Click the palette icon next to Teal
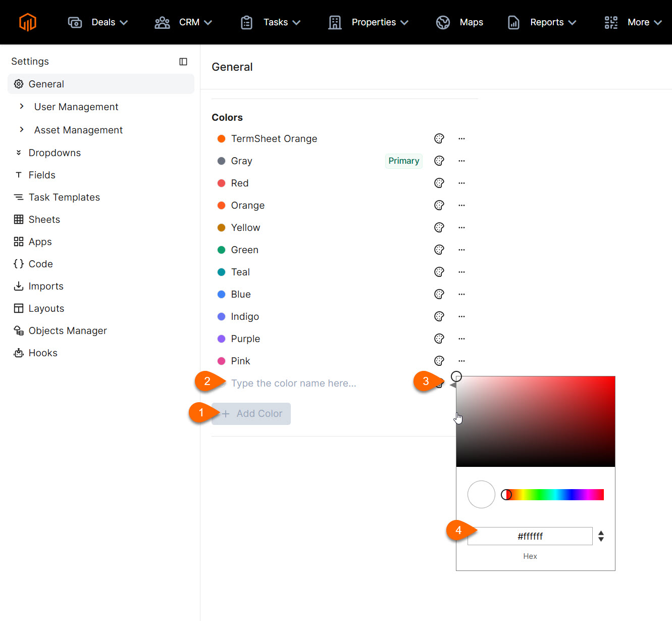Viewport: 672px width, 621px height. click(x=439, y=271)
